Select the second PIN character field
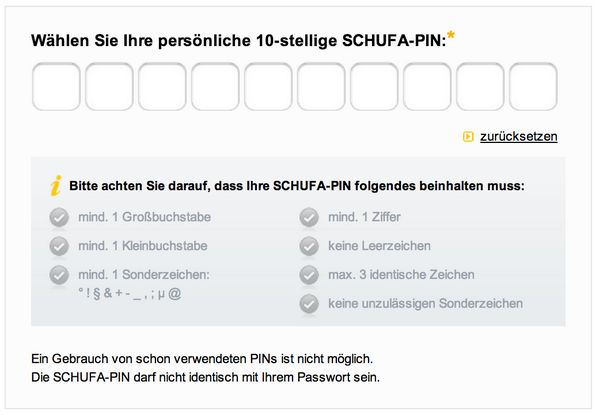Image resolution: width=599 pixels, height=415 pixels. [x=109, y=87]
